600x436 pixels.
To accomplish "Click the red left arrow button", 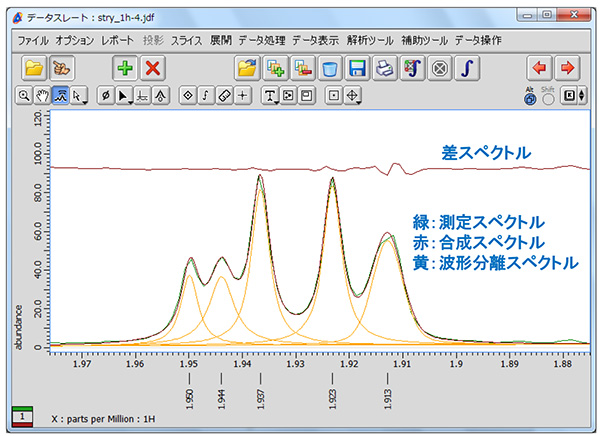I will point(541,68).
